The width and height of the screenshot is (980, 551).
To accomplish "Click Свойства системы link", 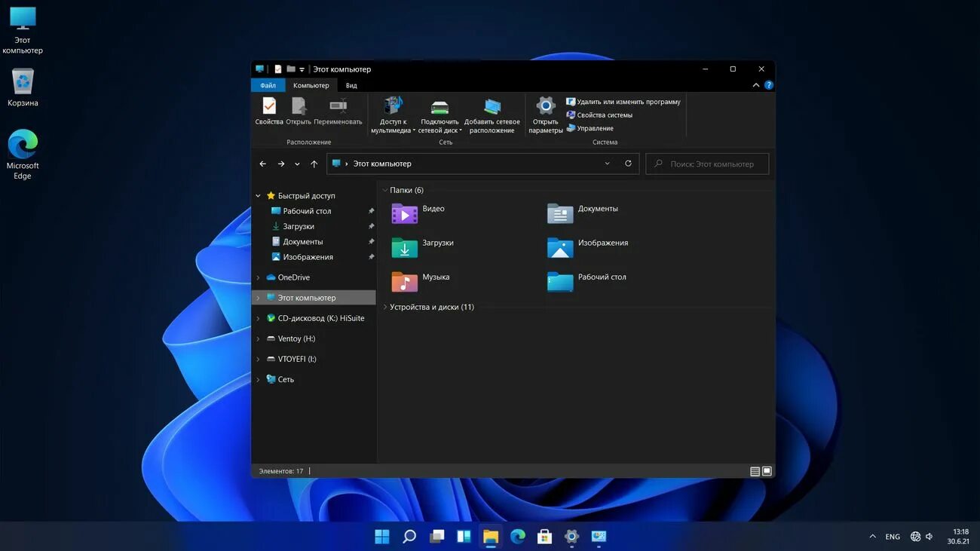I will click(599, 115).
